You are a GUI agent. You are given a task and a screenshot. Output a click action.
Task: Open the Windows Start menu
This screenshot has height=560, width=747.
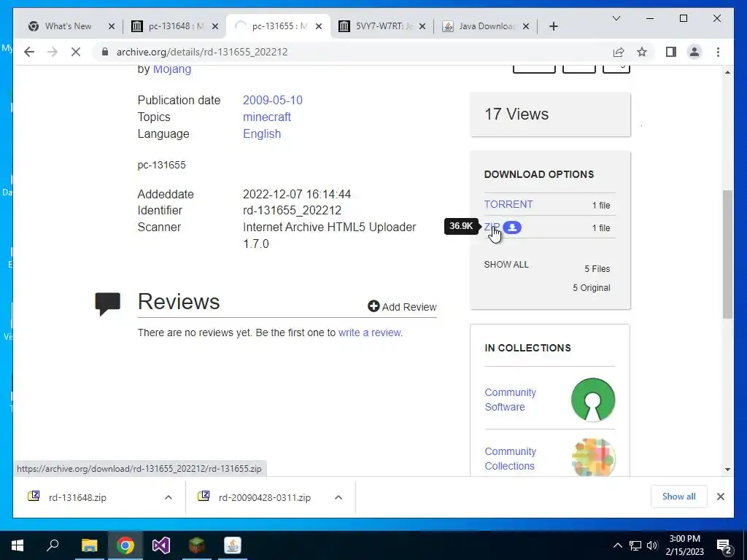tap(18, 545)
